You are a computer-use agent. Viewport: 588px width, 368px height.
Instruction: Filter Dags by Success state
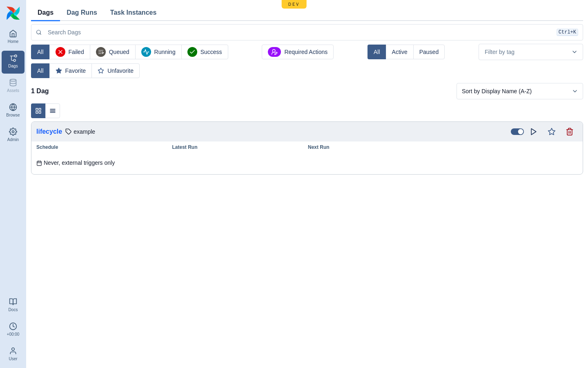tap(205, 52)
